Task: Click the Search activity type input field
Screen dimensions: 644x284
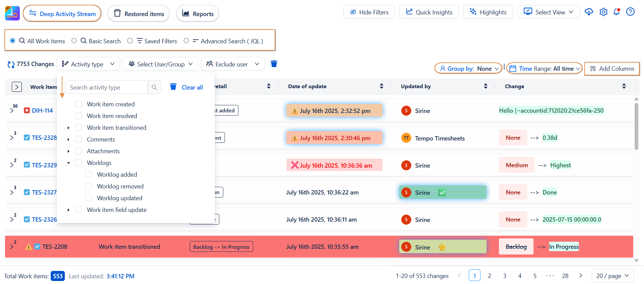Action: tap(106, 88)
